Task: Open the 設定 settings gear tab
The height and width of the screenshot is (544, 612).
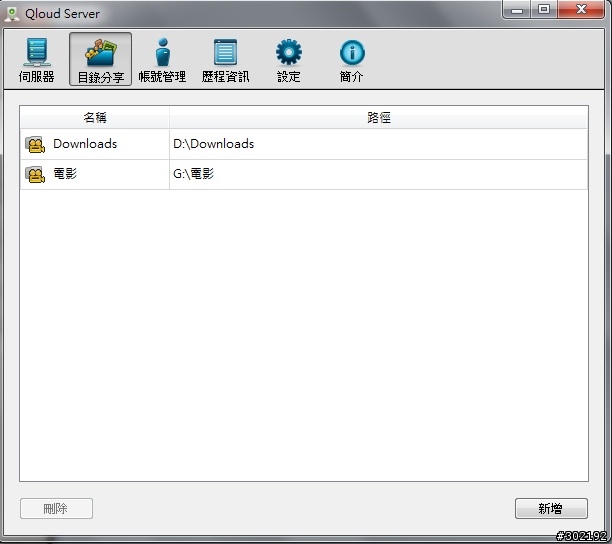Action: coord(288,59)
